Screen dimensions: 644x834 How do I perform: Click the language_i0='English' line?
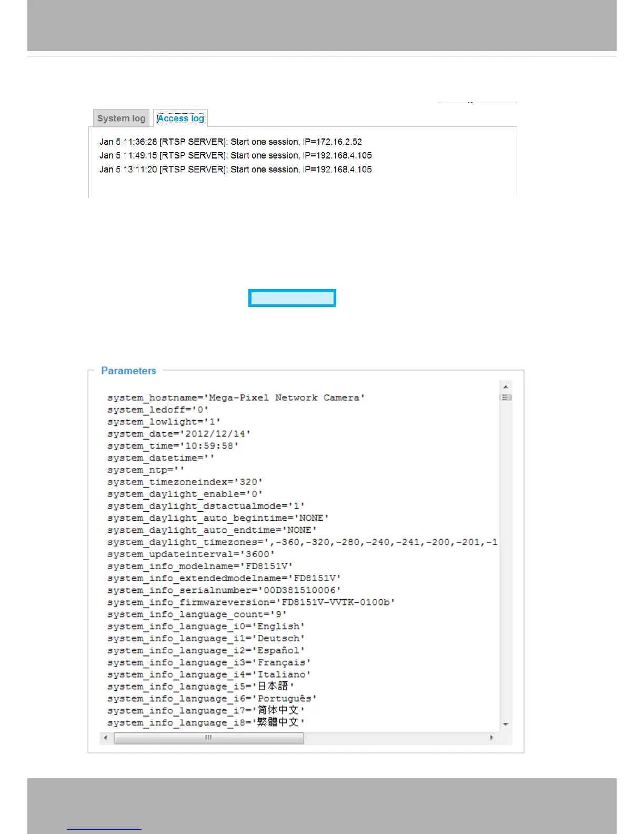pos(206,627)
